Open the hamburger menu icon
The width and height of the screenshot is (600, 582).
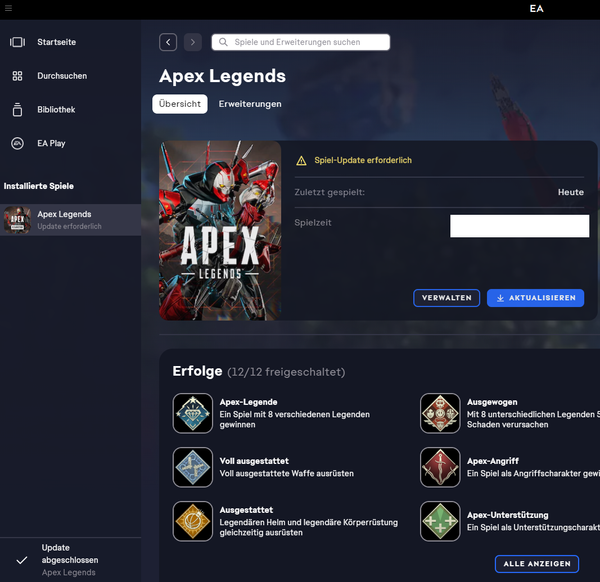point(8,8)
